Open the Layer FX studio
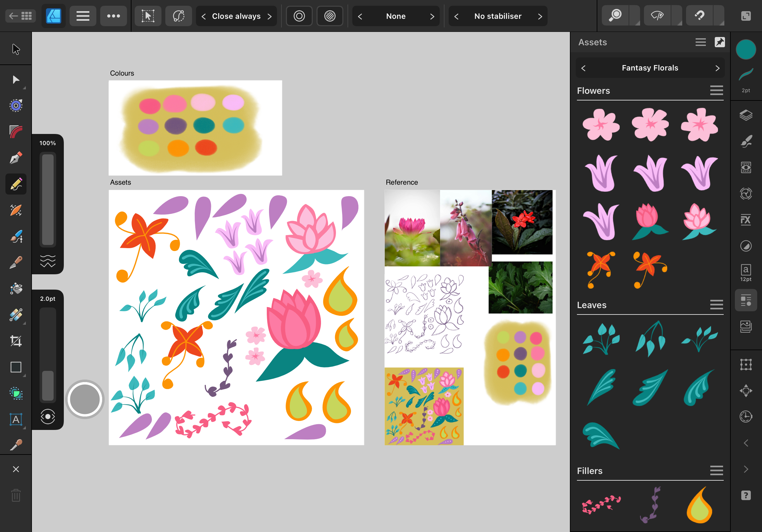The image size is (762, 532). click(x=746, y=219)
